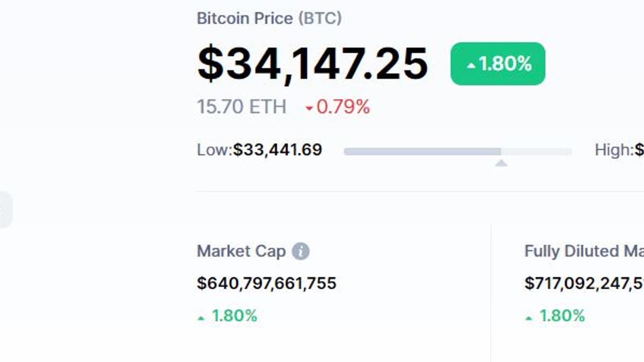
Task: Click the Market Cap info icon
Action: (301, 251)
